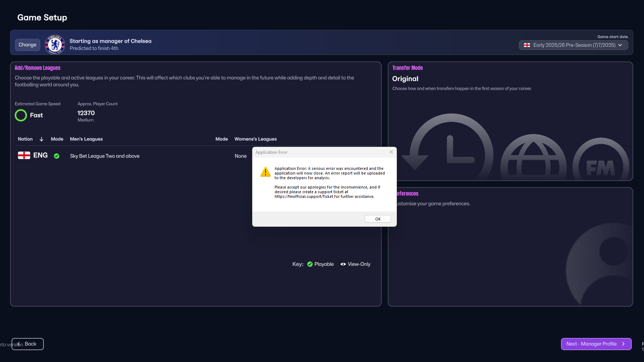Click the yellow warning triangle icon
The image size is (644, 362).
[x=266, y=172]
